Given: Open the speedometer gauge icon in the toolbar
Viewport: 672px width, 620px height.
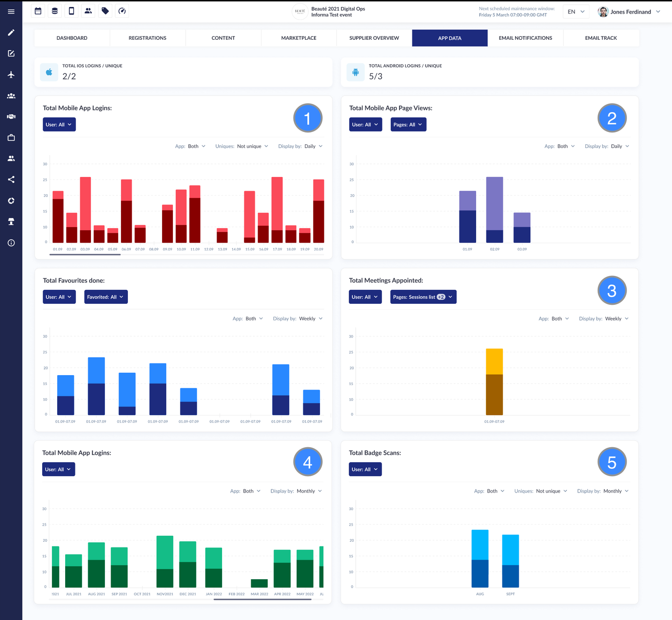Looking at the screenshot, I should tap(122, 11).
